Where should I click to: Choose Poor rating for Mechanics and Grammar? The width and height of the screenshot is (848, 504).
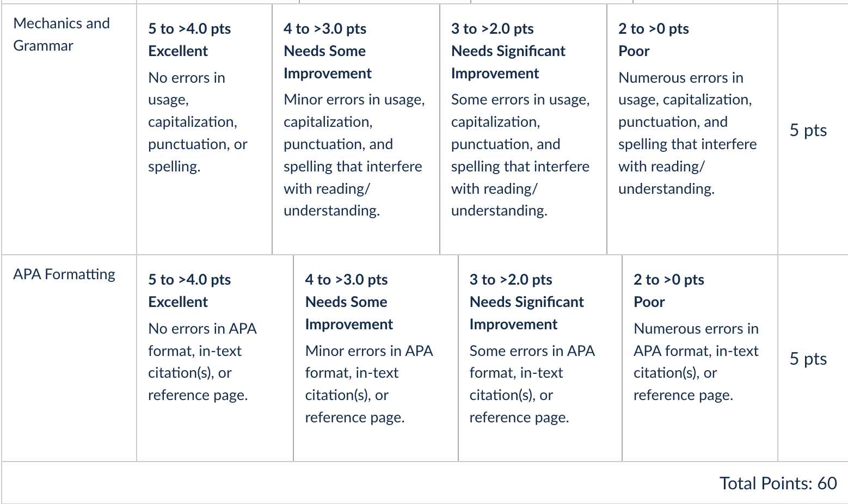click(692, 130)
